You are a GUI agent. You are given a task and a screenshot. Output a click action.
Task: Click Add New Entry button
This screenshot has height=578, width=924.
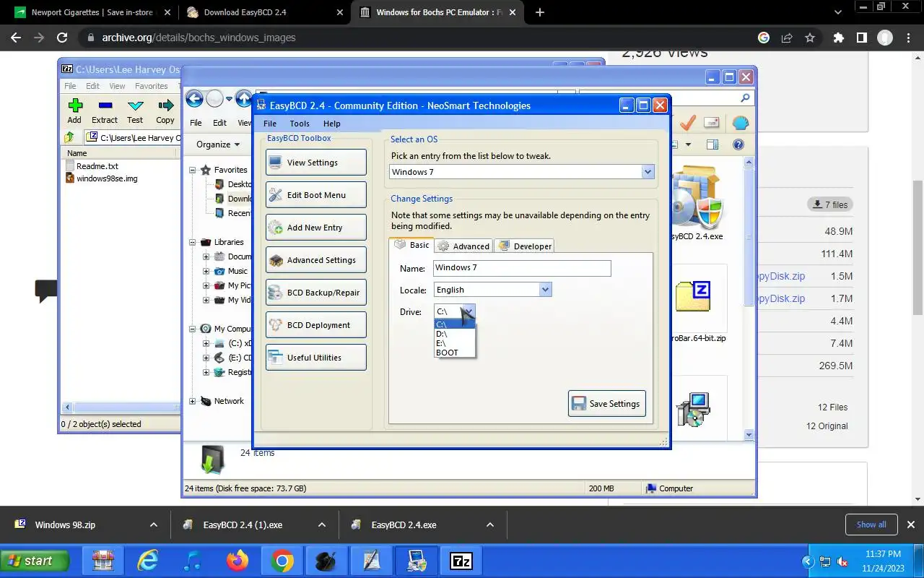(x=316, y=228)
